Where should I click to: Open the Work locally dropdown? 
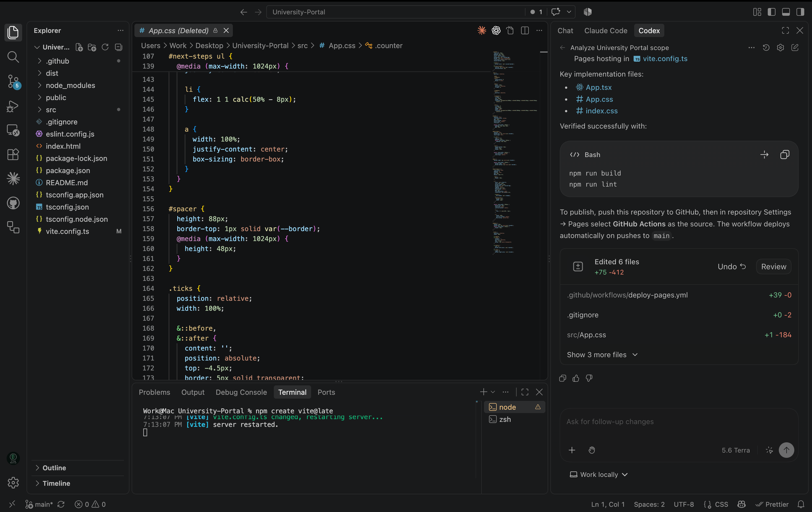coord(598,474)
